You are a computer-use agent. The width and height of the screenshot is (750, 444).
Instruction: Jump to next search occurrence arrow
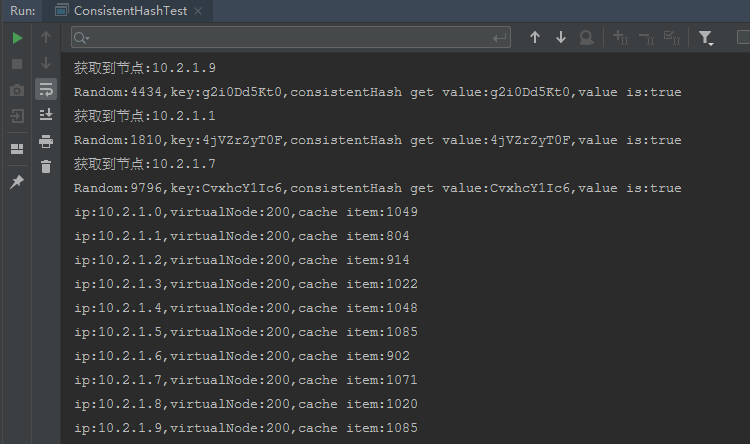(x=561, y=38)
